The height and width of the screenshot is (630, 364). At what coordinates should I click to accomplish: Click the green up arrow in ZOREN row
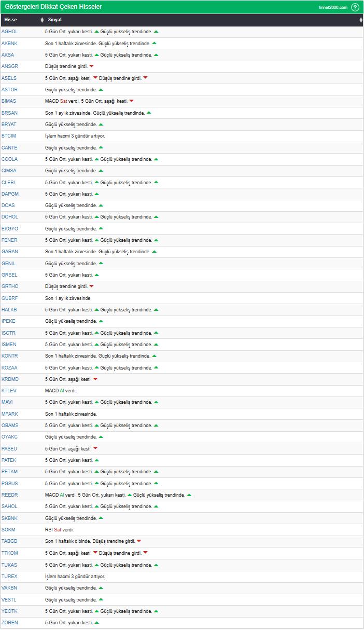click(x=96, y=622)
